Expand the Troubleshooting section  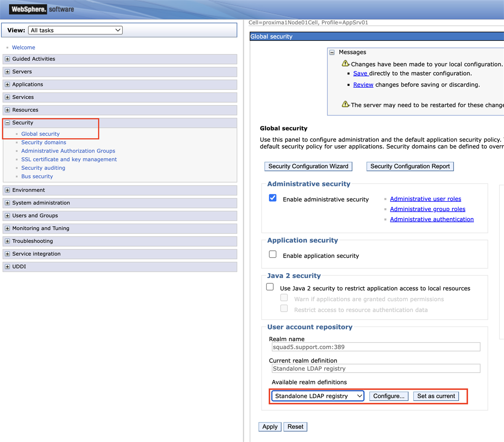coord(7,241)
